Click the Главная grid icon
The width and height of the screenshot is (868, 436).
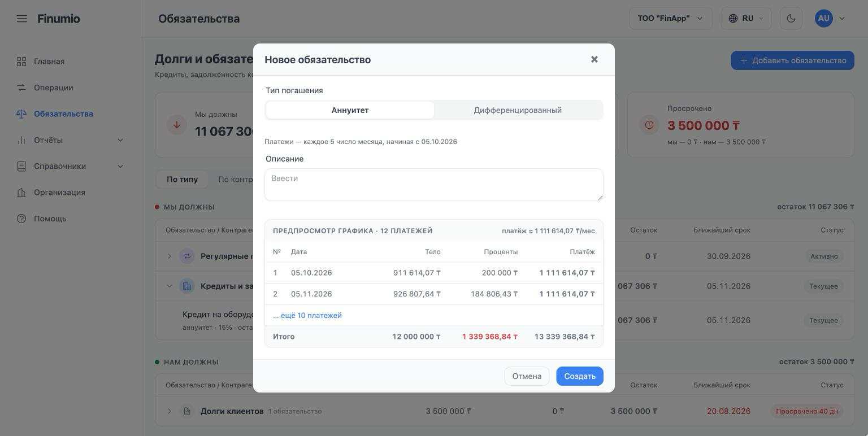click(21, 62)
